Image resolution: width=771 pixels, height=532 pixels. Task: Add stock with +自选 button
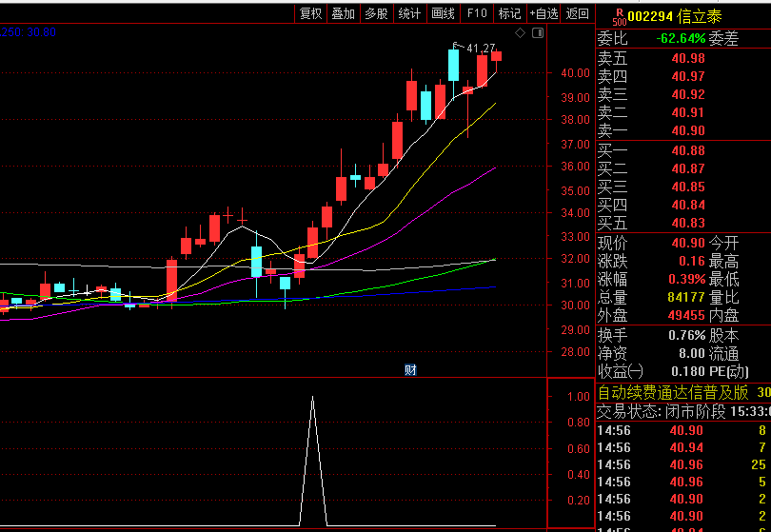pos(544,13)
